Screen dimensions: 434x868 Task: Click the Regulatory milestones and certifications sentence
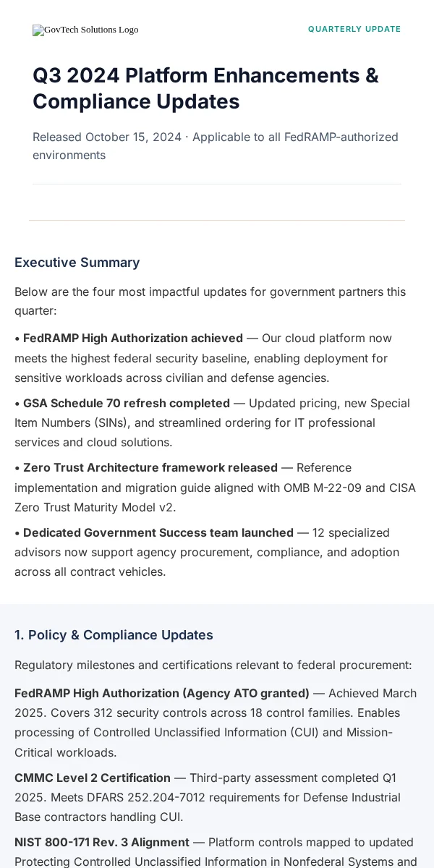tap(213, 665)
